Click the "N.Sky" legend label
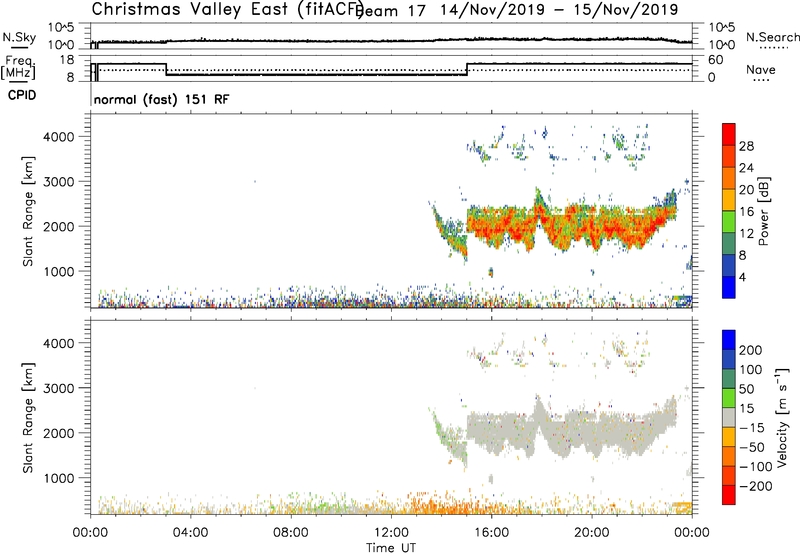Screen dimensions: 800x554 19,37
